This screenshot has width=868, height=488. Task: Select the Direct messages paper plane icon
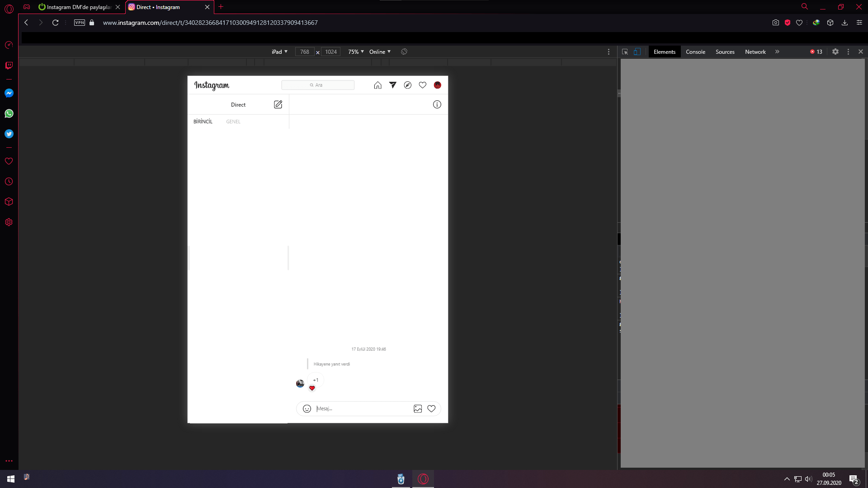tap(392, 85)
